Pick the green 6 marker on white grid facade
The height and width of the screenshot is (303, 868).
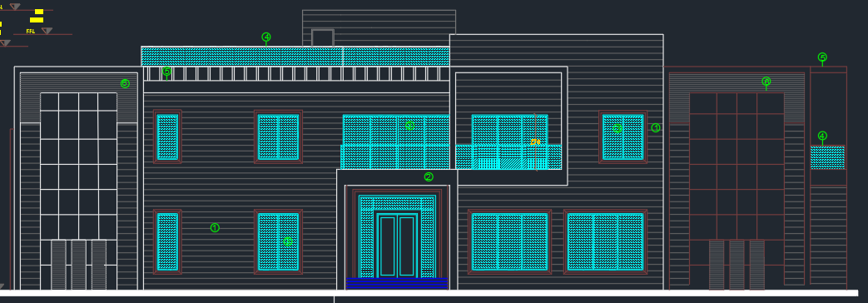point(125,83)
